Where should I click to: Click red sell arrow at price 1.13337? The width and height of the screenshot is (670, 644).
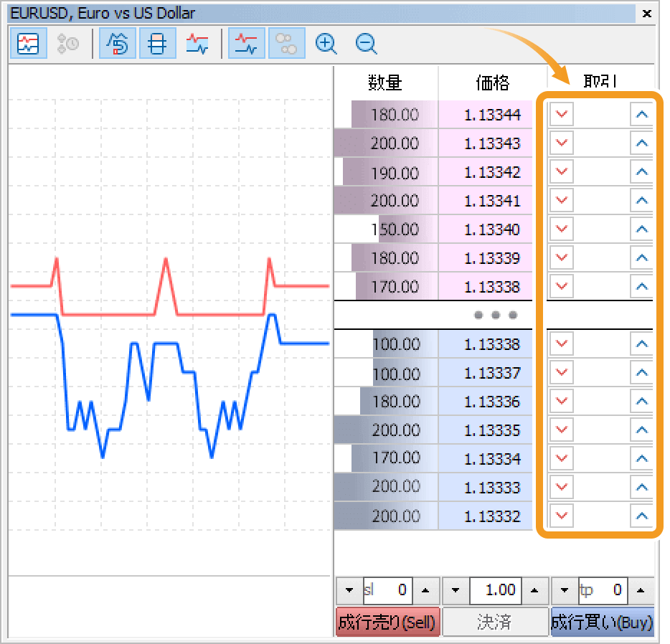561,372
